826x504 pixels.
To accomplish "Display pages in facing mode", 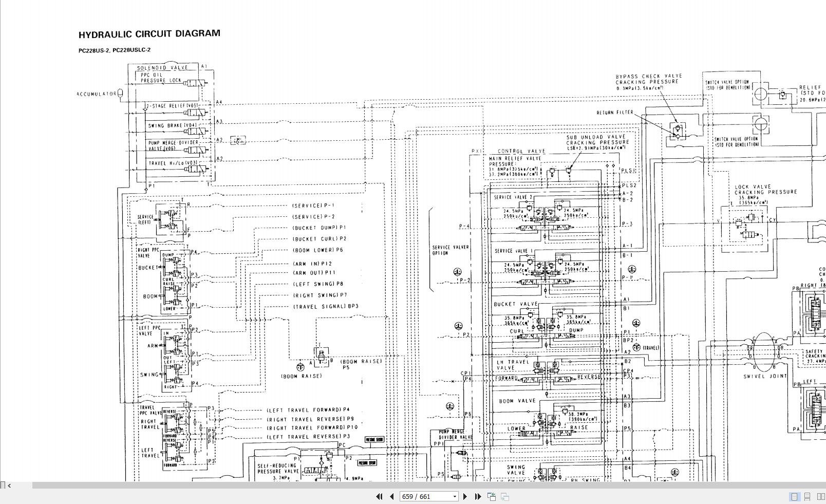I will point(820,496).
